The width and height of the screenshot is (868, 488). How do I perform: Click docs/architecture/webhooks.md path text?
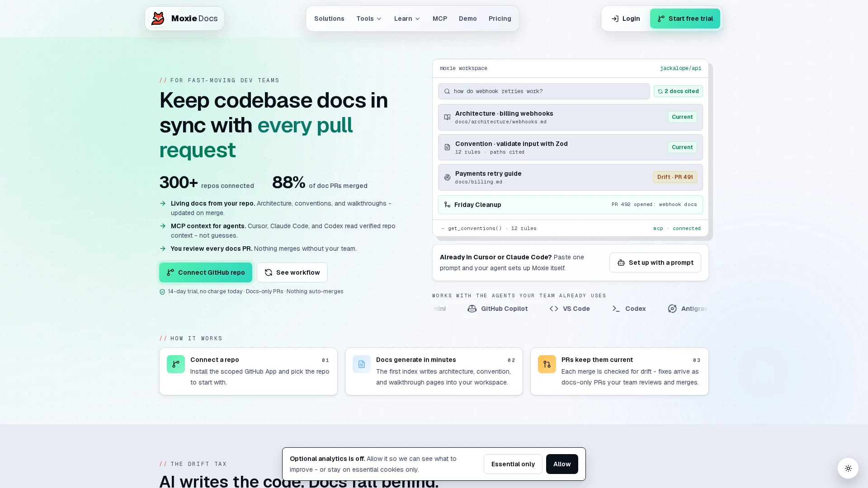click(x=500, y=122)
